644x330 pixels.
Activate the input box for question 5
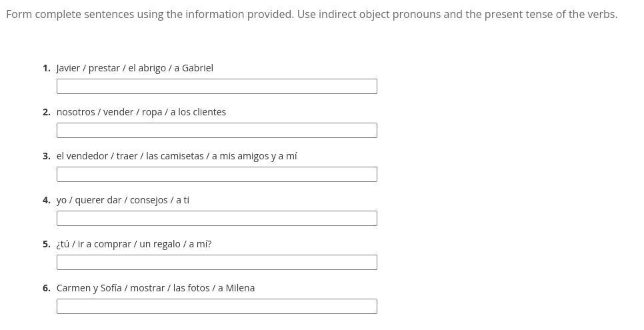[217, 262]
